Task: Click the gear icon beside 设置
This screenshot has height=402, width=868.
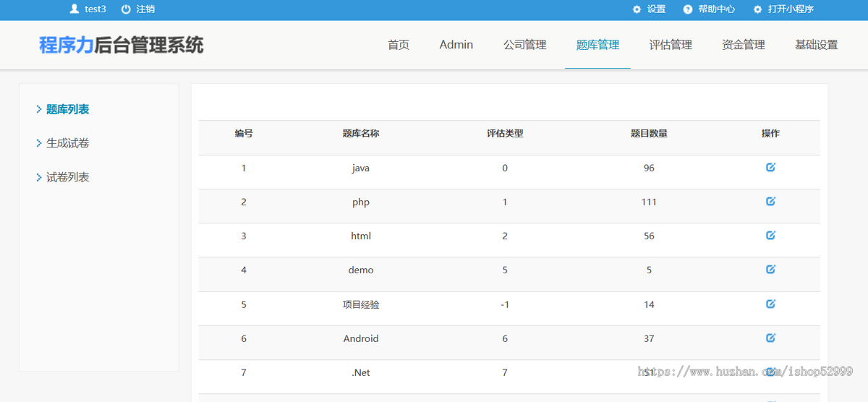Action: [637, 9]
